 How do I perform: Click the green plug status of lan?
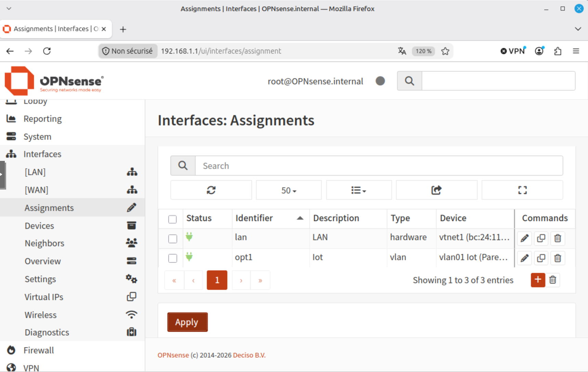tap(189, 236)
